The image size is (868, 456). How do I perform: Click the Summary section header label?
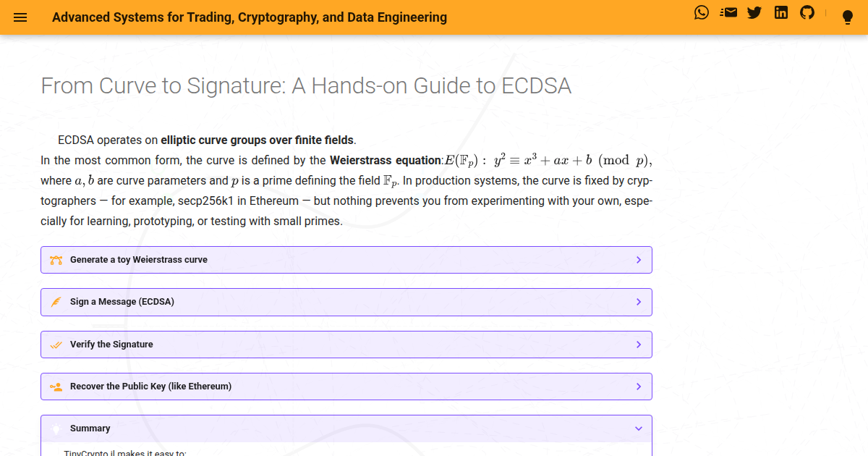[x=90, y=428]
